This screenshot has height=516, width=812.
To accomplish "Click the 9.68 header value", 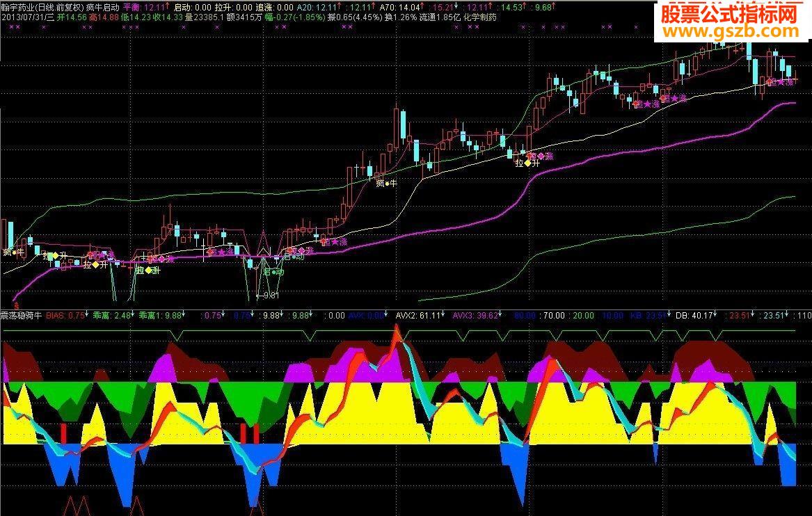I will [x=545, y=8].
